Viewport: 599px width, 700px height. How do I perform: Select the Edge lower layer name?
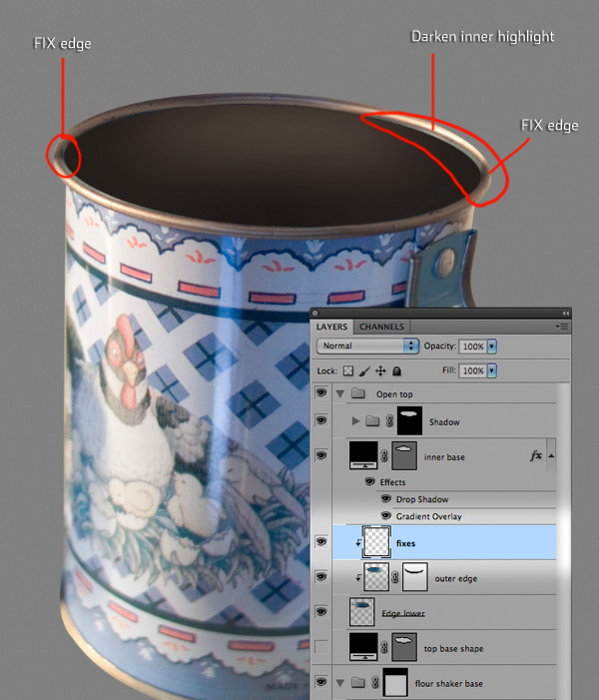[403, 613]
